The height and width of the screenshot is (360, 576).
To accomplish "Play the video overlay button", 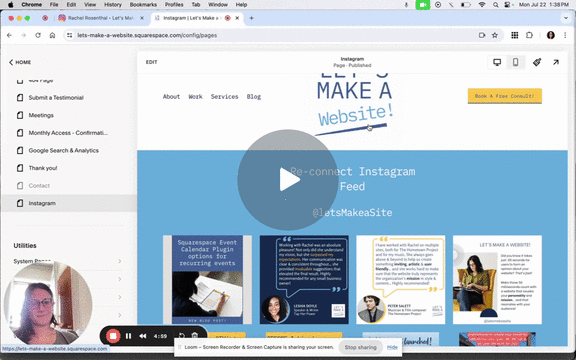I will pos(288,180).
